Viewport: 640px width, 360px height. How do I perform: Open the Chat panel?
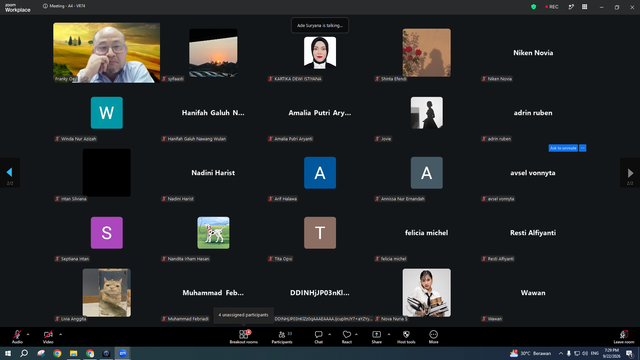pyautogui.click(x=318, y=337)
